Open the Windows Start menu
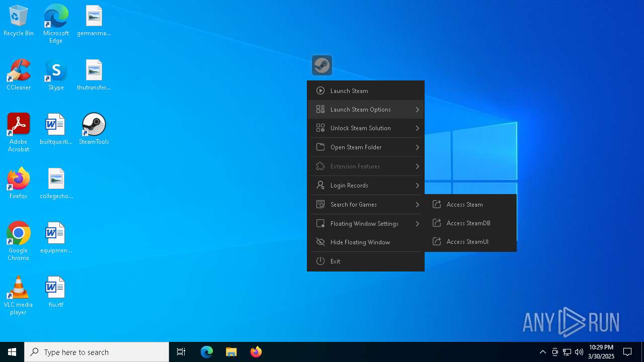 click(12, 352)
